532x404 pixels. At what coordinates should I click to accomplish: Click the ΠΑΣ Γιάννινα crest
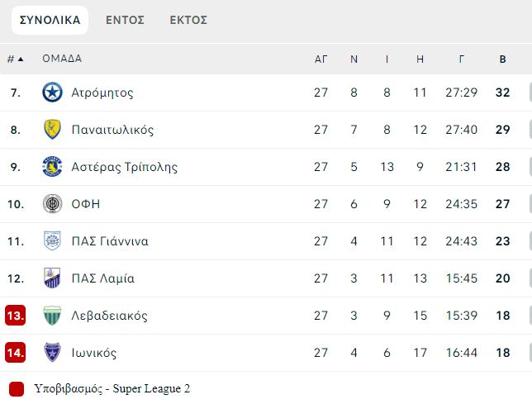click(52, 241)
